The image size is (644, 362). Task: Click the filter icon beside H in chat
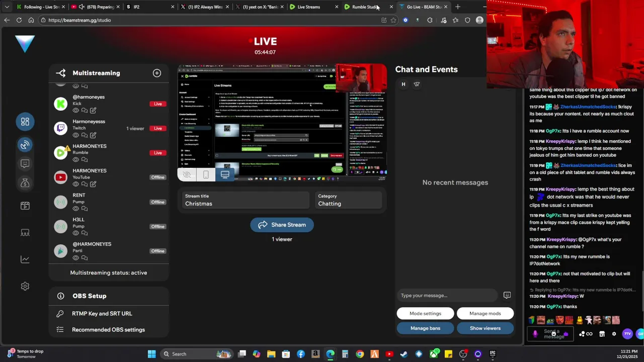click(417, 84)
